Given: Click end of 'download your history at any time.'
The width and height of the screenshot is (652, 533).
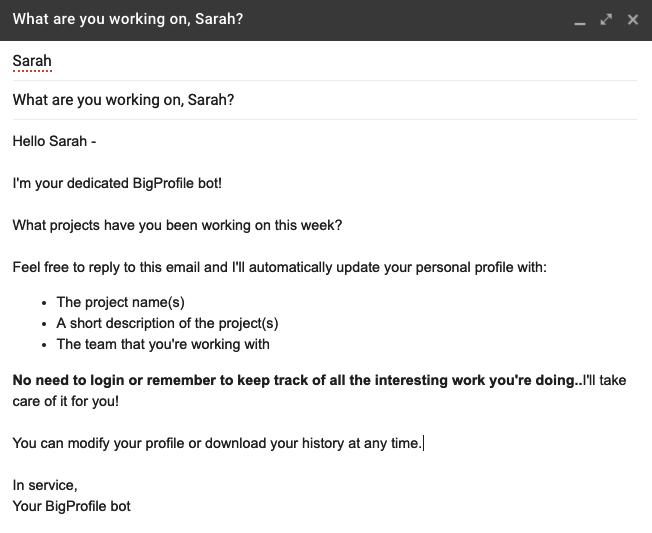Looking at the screenshot, I should click(x=422, y=443).
